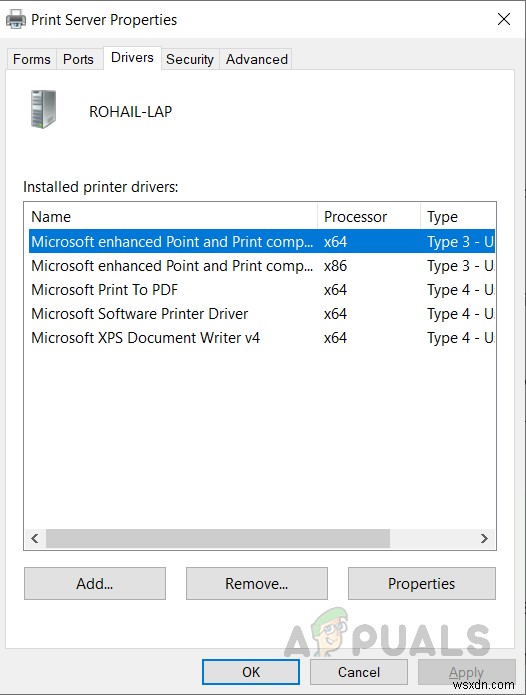Select the Drivers tab

(132, 58)
